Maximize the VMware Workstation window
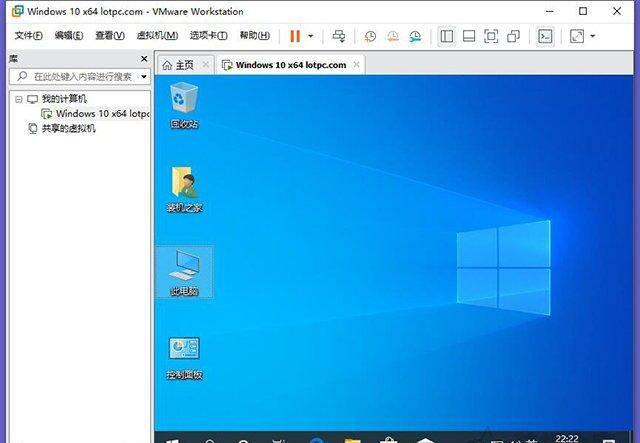 tap(583, 11)
